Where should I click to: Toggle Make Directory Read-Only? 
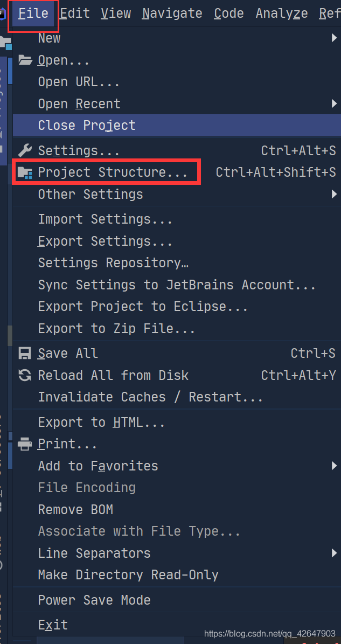(128, 574)
